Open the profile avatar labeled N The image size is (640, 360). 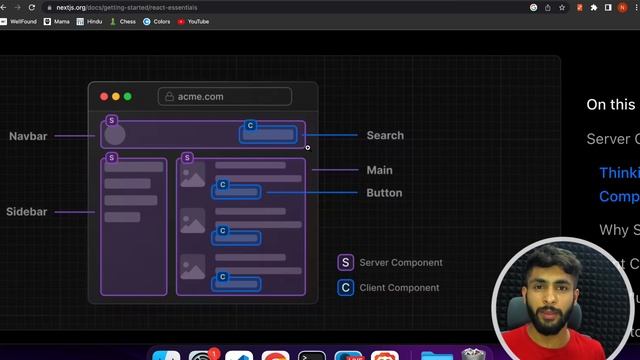622,8
